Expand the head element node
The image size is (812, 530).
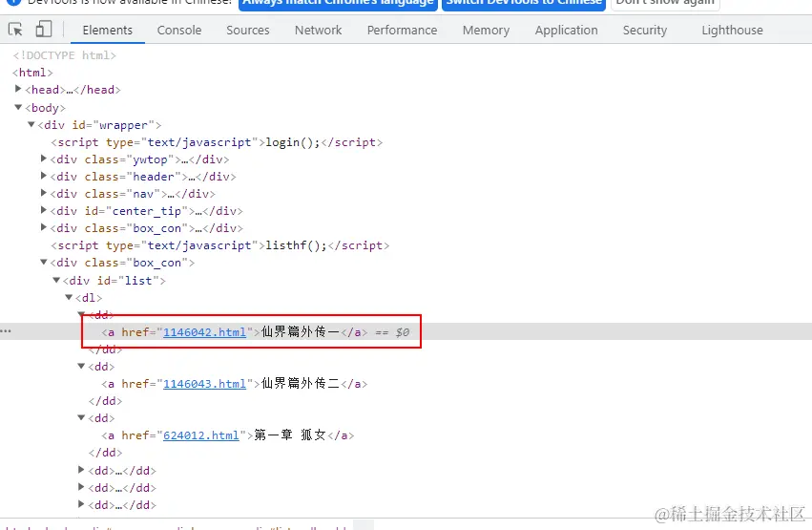(x=18, y=89)
